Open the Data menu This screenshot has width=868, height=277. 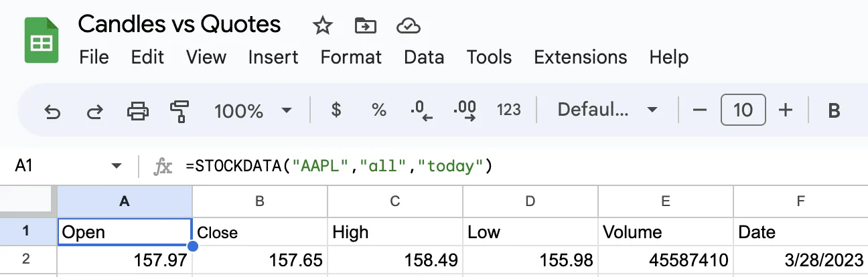pyautogui.click(x=424, y=58)
